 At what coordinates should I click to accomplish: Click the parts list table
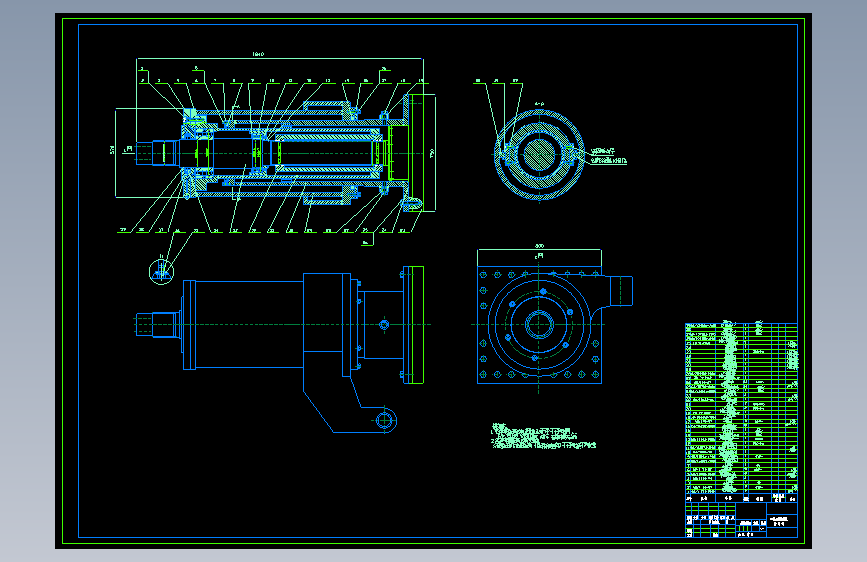click(741, 412)
